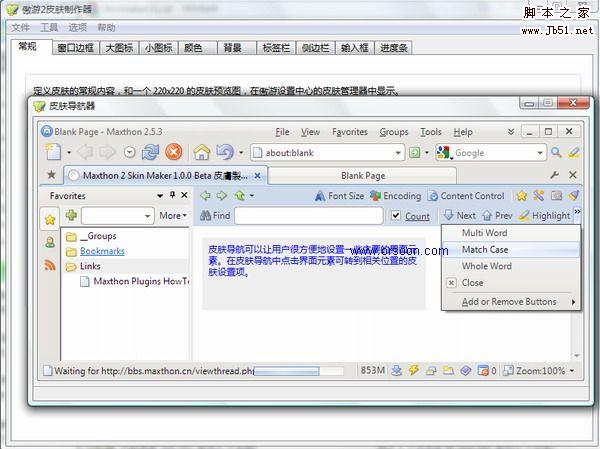Click the Find text input field
Image resolution: width=600 pixels, height=449 pixels.
coord(308,216)
